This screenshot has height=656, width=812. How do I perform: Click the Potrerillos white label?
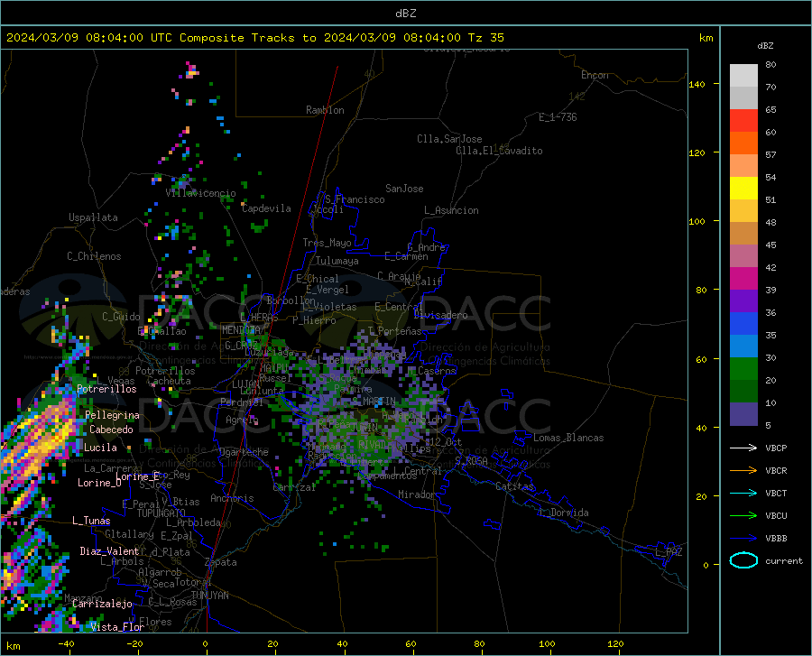point(106,389)
